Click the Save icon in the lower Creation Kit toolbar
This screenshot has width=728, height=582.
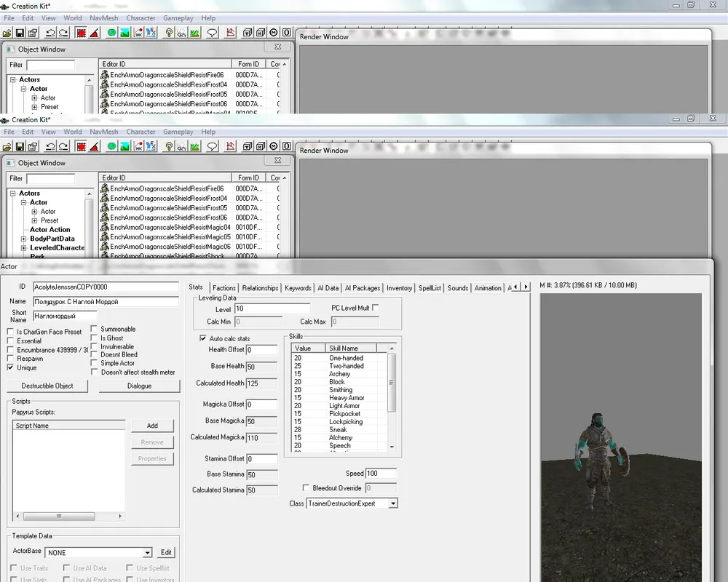pos(20,146)
